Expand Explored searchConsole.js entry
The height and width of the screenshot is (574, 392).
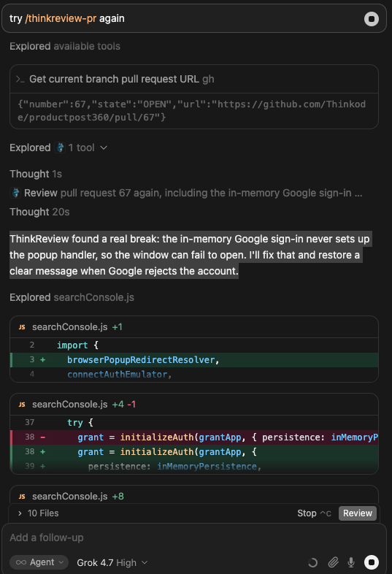coord(72,297)
